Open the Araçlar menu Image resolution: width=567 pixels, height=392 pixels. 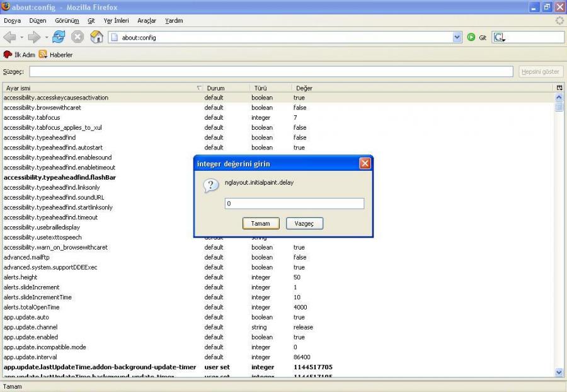147,21
